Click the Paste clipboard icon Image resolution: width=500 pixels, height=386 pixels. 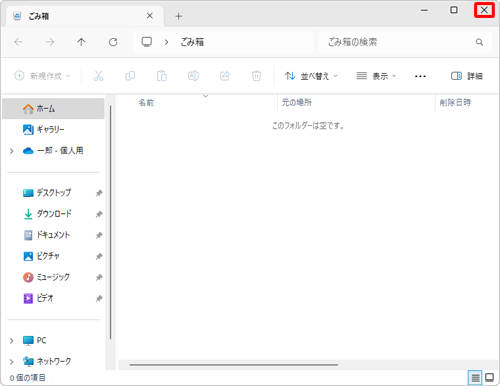(x=162, y=76)
